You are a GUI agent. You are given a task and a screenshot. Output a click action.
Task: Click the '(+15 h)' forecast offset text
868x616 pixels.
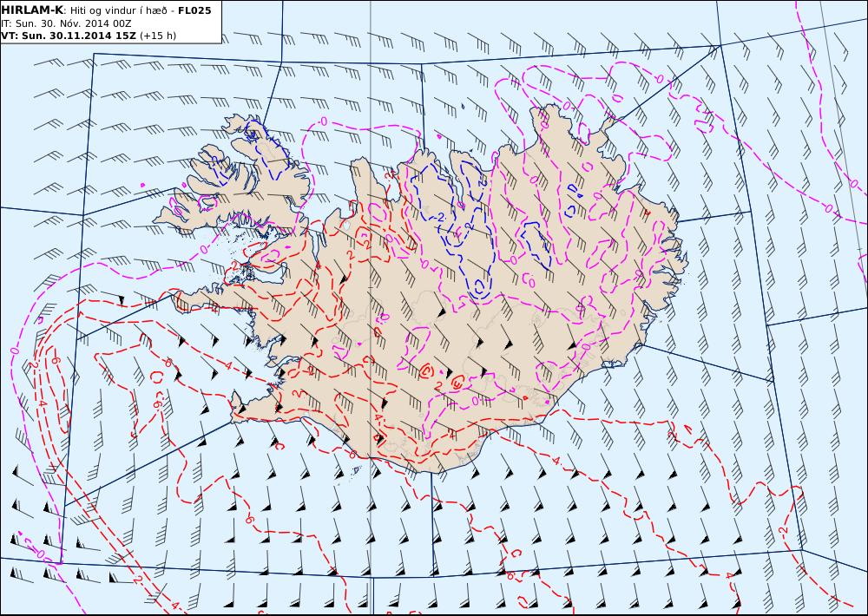point(158,36)
